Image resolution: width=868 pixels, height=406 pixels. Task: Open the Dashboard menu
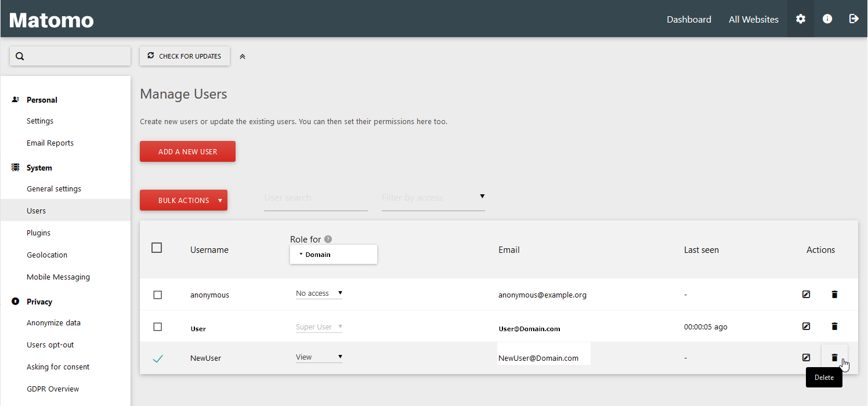click(689, 19)
